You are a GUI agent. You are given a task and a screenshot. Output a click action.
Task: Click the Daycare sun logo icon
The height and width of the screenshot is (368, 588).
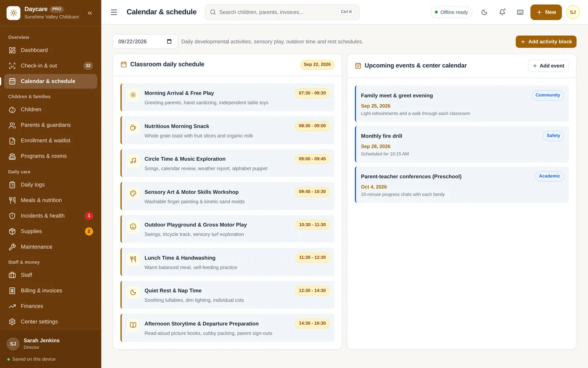[13, 13]
